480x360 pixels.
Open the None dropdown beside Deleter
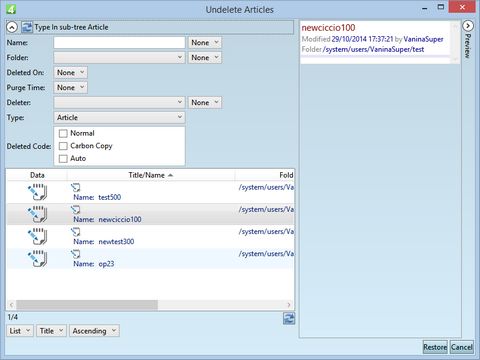(205, 102)
